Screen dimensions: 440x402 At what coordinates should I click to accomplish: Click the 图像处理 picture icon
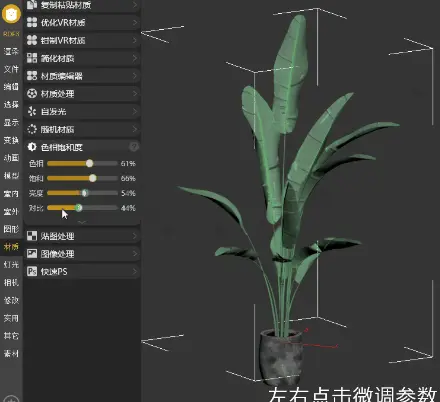[x=32, y=254]
